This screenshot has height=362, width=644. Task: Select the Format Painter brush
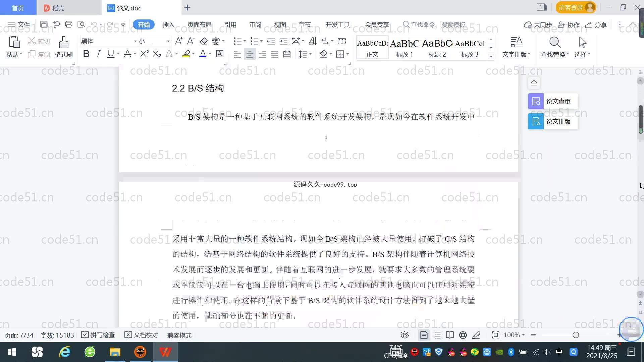point(64,43)
